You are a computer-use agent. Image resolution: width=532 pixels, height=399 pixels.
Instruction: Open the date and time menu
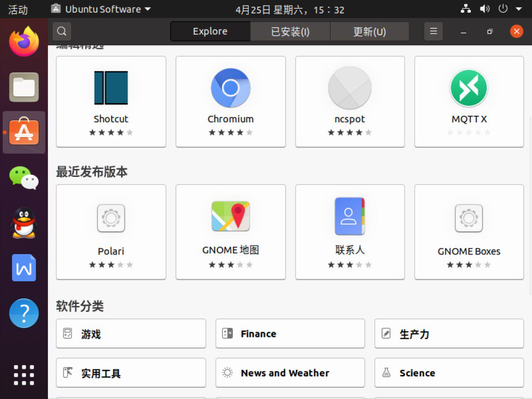coord(290,9)
